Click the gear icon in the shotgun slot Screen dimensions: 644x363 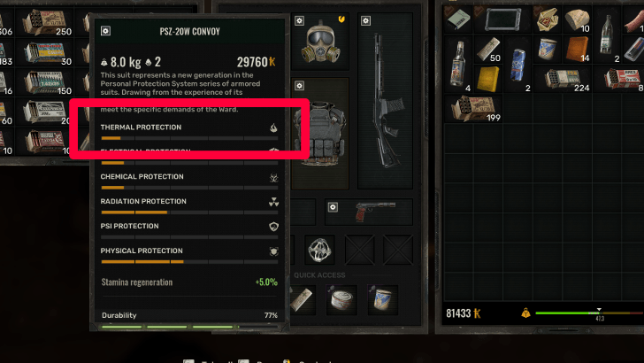365,20
